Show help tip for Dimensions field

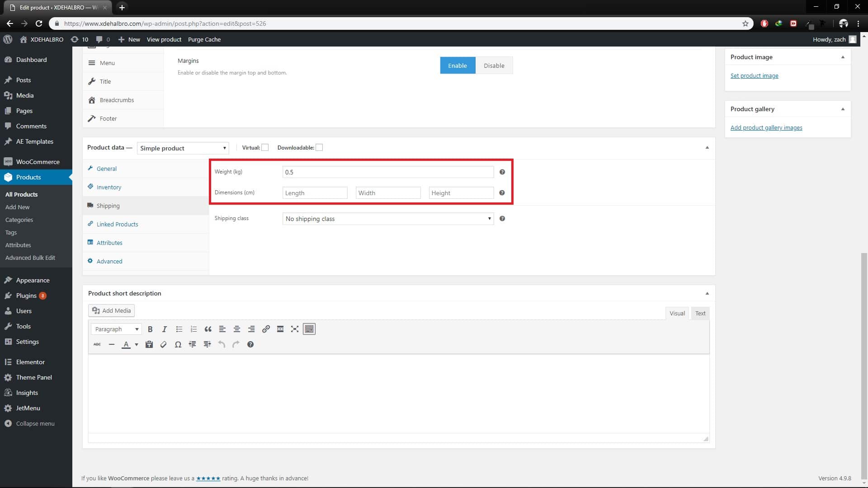(502, 192)
